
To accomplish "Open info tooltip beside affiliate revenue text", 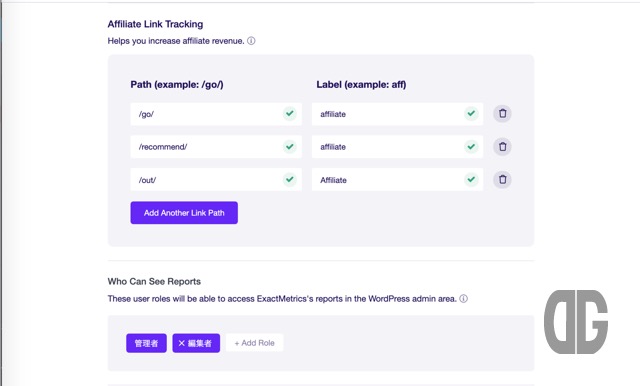I will coord(251,41).
